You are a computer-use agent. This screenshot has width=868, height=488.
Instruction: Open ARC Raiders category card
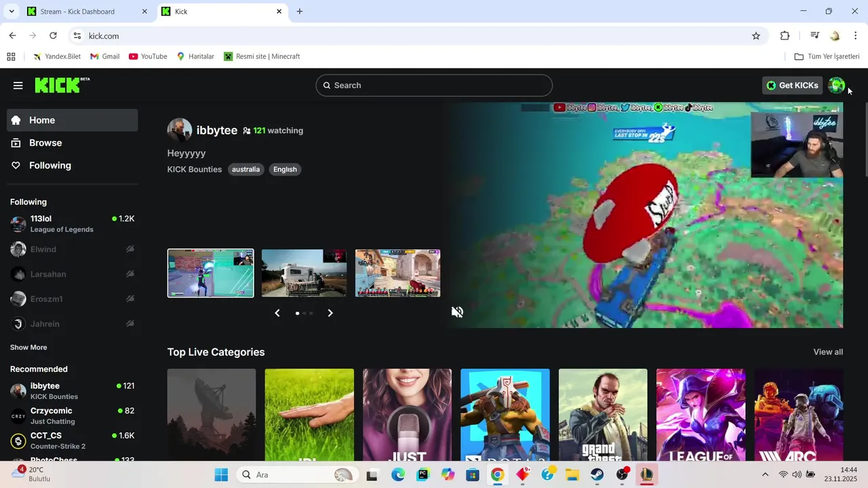click(x=799, y=415)
